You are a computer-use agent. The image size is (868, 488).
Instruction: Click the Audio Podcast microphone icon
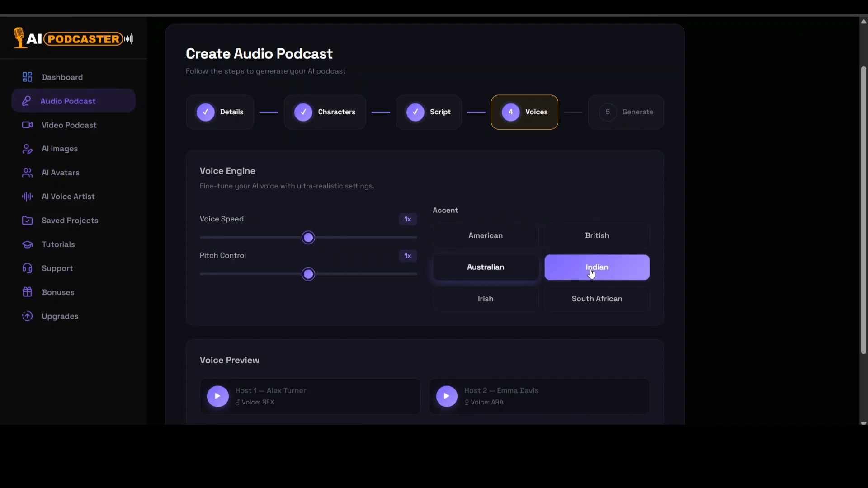tap(26, 101)
